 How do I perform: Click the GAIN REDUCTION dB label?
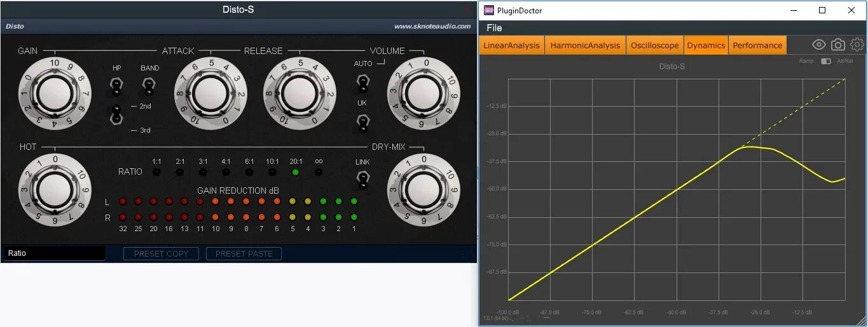(238, 190)
